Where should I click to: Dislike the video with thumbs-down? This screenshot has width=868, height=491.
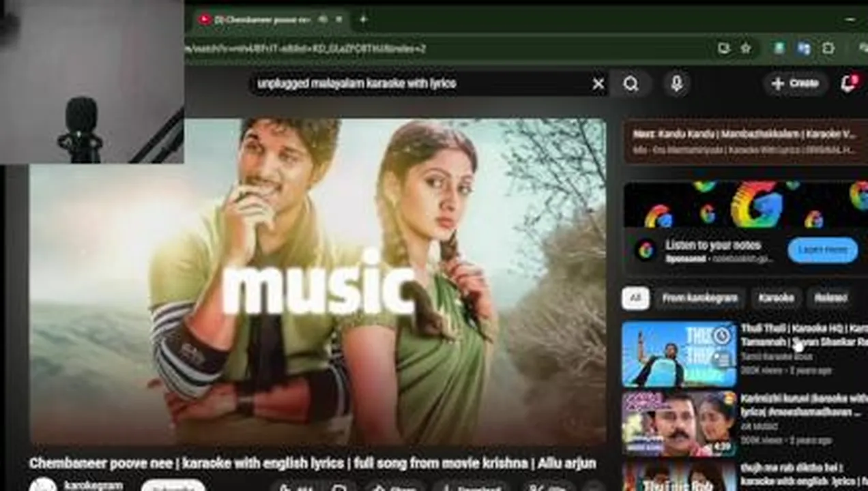[339, 488]
